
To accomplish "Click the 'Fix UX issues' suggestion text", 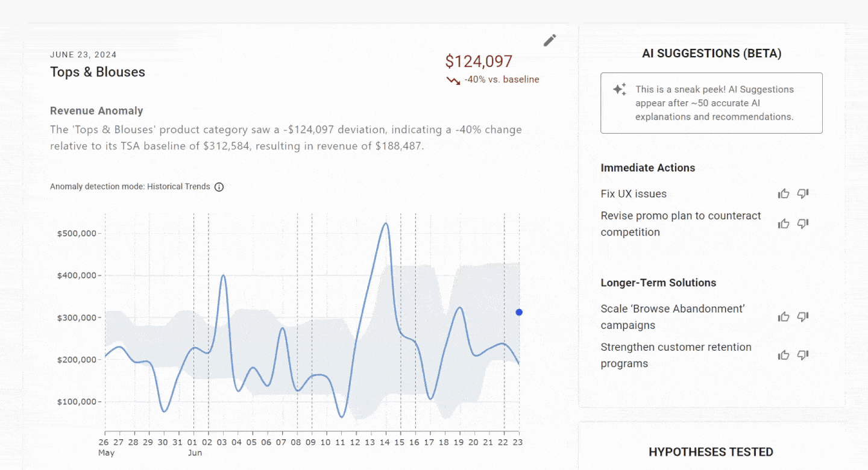I will pyautogui.click(x=634, y=194).
